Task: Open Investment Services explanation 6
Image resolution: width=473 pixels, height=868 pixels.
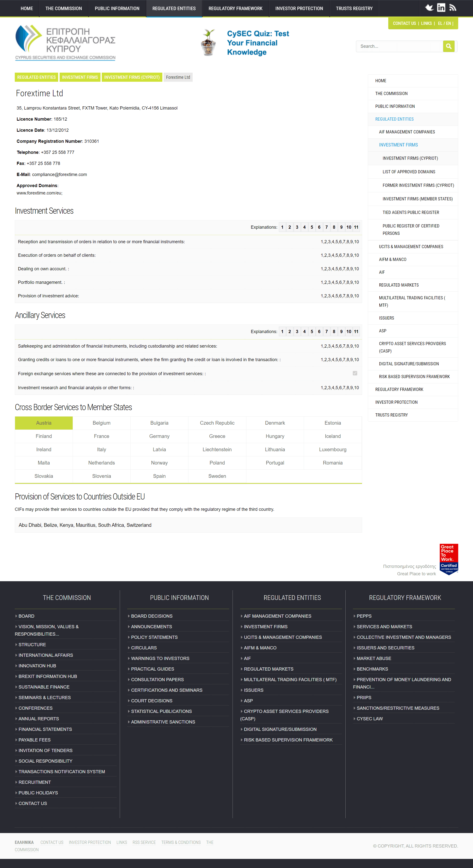Action: (319, 227)
